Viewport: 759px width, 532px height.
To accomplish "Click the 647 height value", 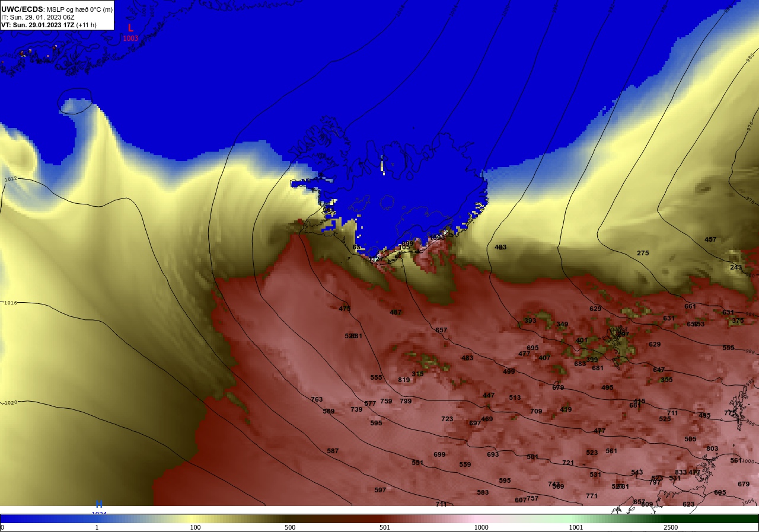I will coord(659,370).
